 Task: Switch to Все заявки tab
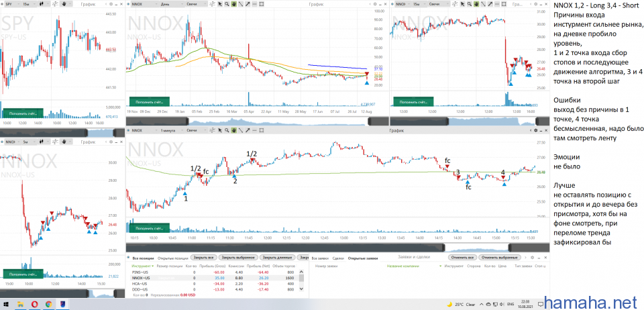tap(321, 258)
